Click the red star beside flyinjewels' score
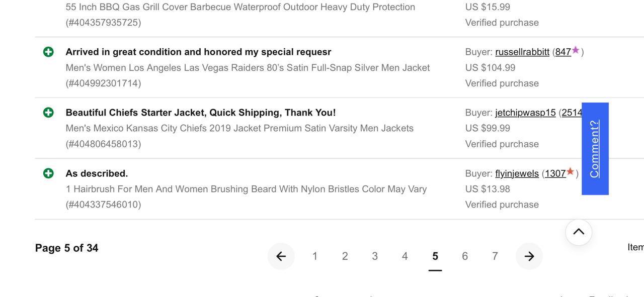Image resolution: width=644 pixels, height=297 pixels. click(x=570, y=171)
